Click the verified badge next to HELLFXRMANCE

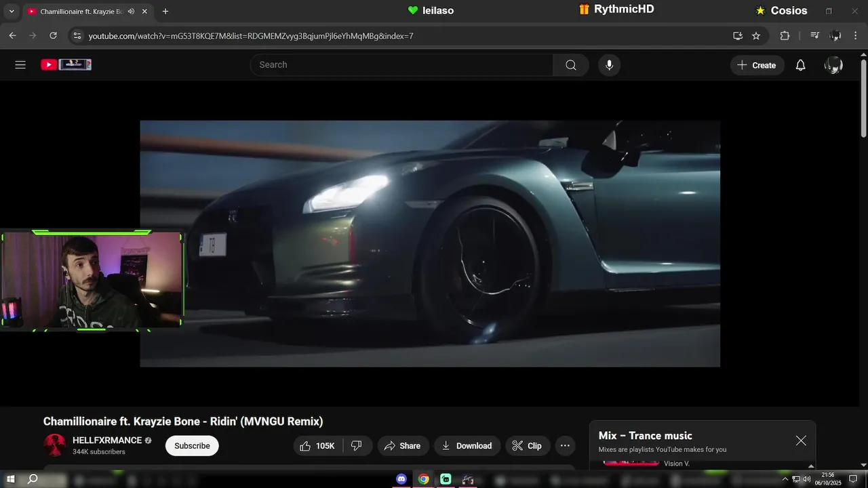pos(148,441)
